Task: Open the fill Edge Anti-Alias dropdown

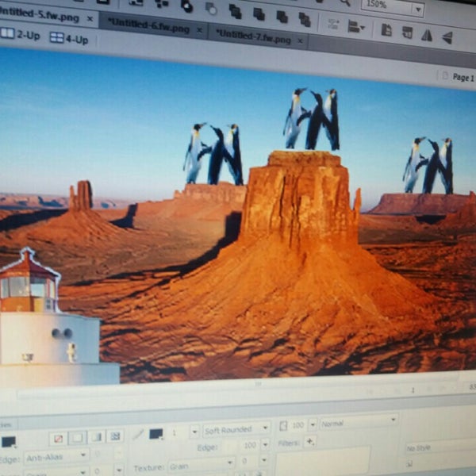Action: 56,457
